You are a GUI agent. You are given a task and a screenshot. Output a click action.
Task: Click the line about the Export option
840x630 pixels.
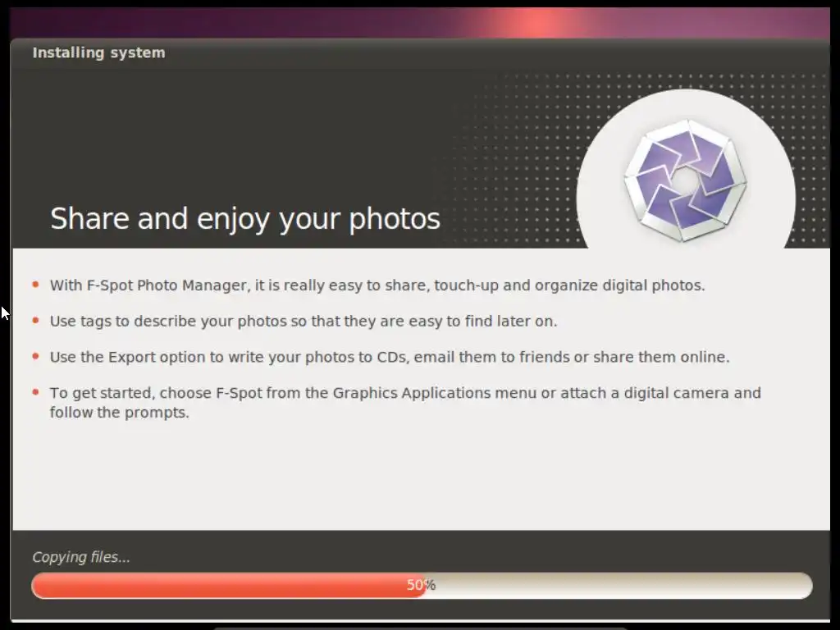(390, 357)
